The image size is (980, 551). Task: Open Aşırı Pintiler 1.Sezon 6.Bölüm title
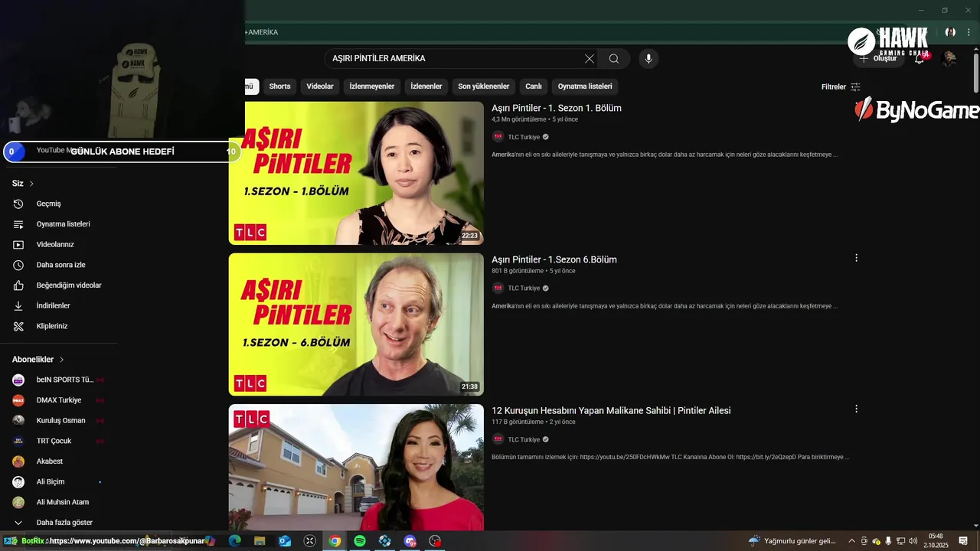pyautogui.click(x=554, y=259)
